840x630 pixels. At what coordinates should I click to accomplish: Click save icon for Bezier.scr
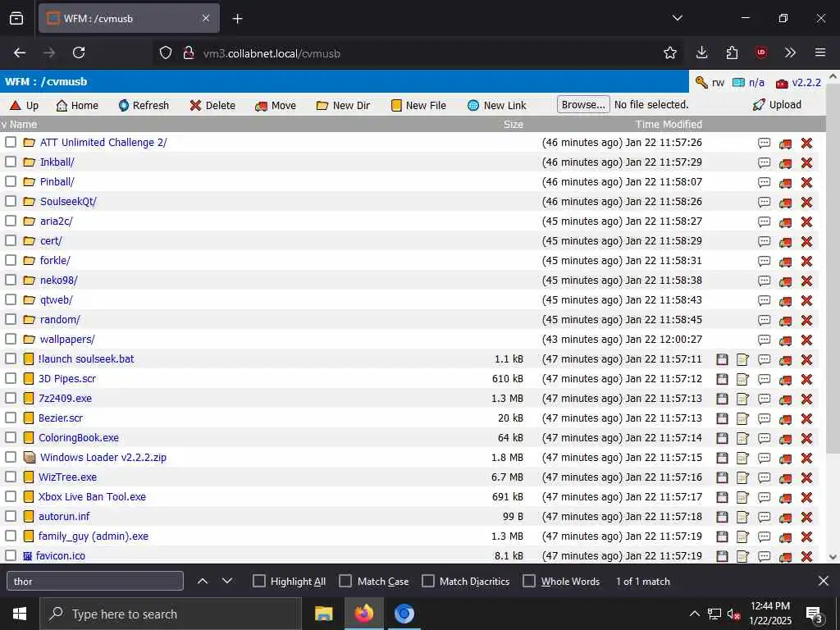(722, 418)
